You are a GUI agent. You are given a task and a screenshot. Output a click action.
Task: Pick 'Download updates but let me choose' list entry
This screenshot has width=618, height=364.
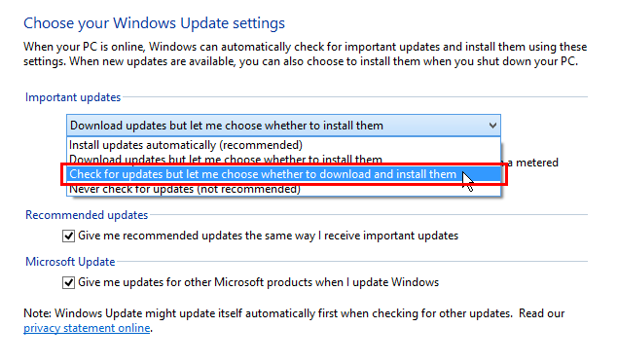[283, 160]
